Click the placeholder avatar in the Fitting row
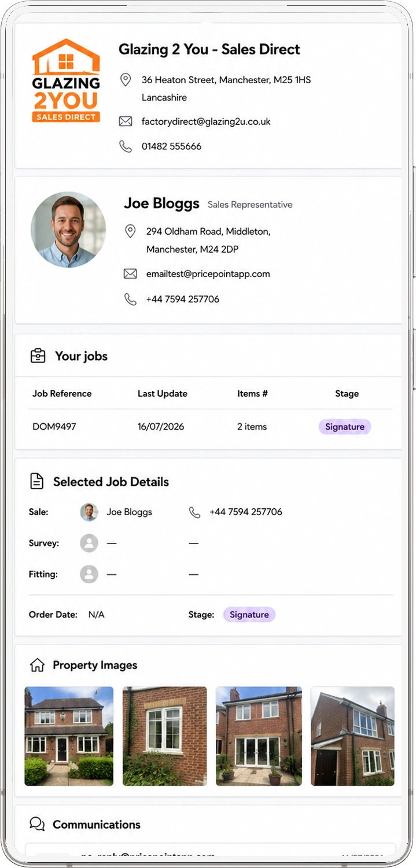416x868 pixels. click(89, 574)
